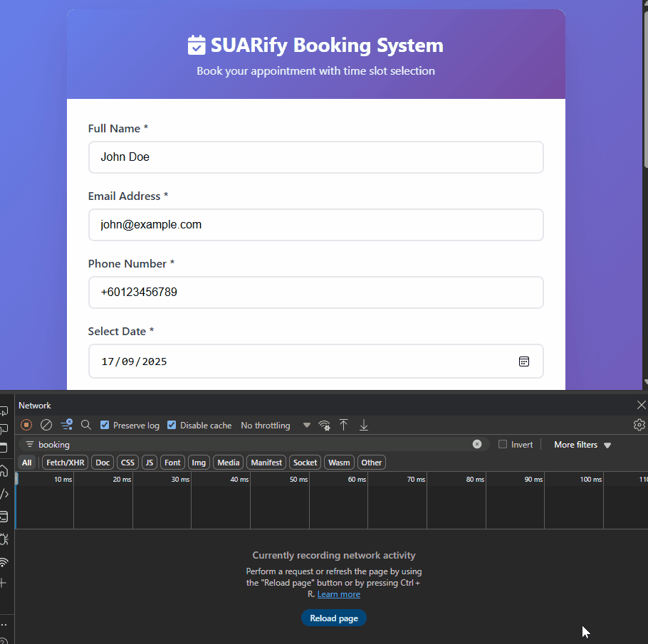Add more tools with plus icon
This screenshot has width=648, height=644.
4,583
